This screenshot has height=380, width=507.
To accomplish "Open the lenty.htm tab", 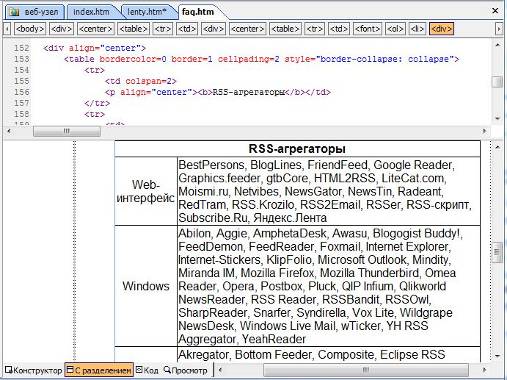I will click(147, 12).
